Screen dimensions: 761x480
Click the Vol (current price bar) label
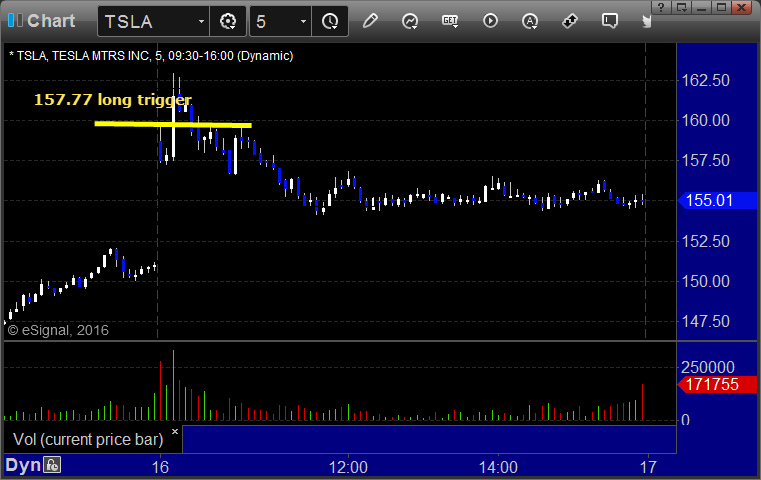[x=88, y=439]
